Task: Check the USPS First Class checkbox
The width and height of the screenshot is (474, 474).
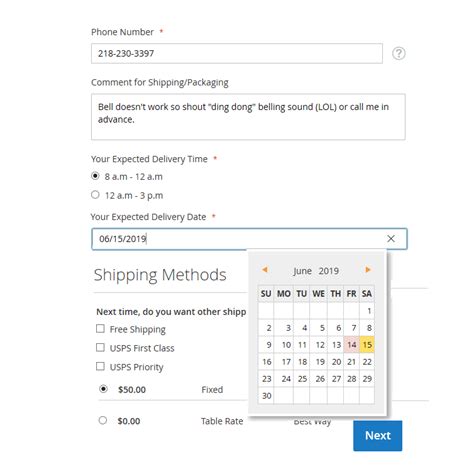Action: [x=100, y=347]
